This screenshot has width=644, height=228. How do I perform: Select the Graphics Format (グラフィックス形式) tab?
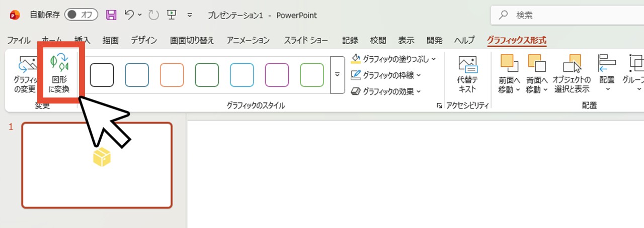coord(516,40)
